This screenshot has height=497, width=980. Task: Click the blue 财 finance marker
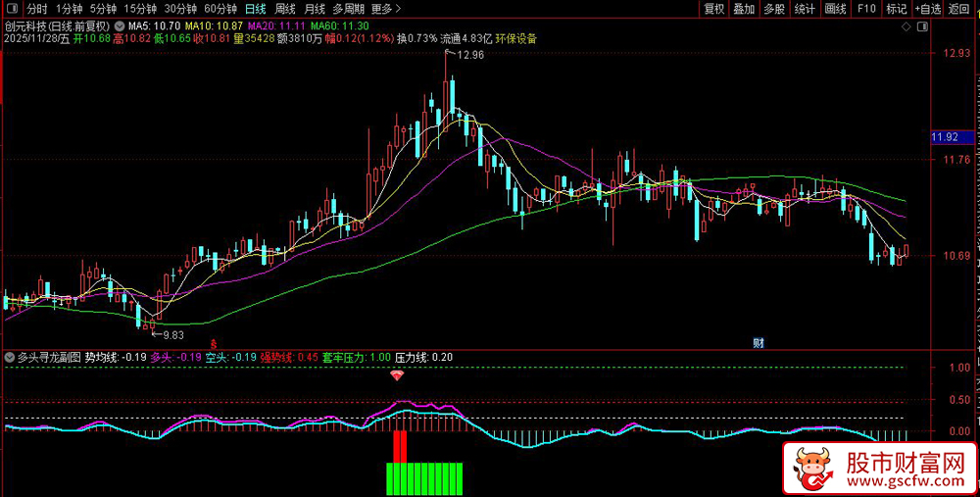[x=759, y=343]
